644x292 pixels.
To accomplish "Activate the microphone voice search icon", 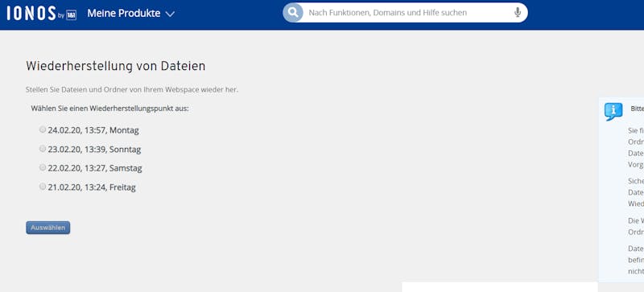I will point(518,13).
